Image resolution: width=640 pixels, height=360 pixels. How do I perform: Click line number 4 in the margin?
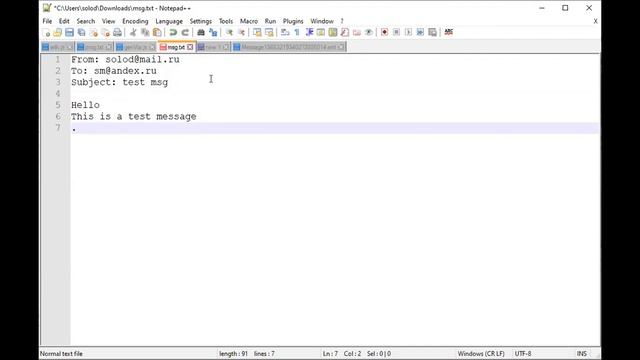[x=58, y=94]
